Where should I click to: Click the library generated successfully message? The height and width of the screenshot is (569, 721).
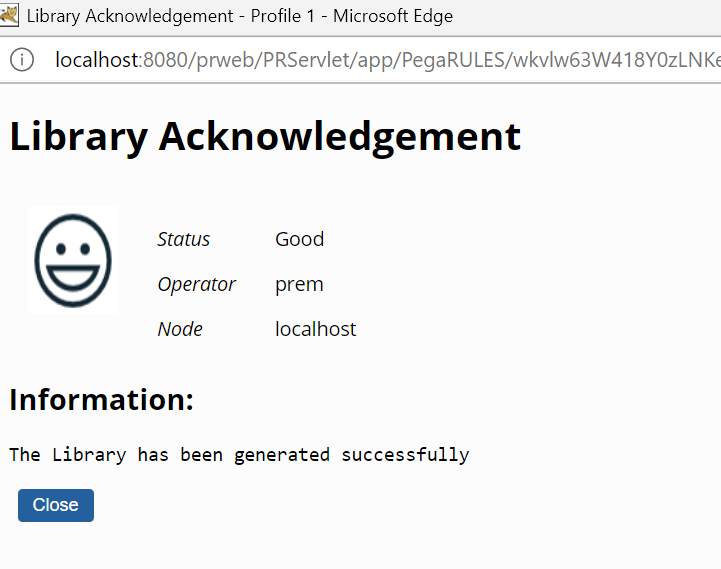click(239, 455)
